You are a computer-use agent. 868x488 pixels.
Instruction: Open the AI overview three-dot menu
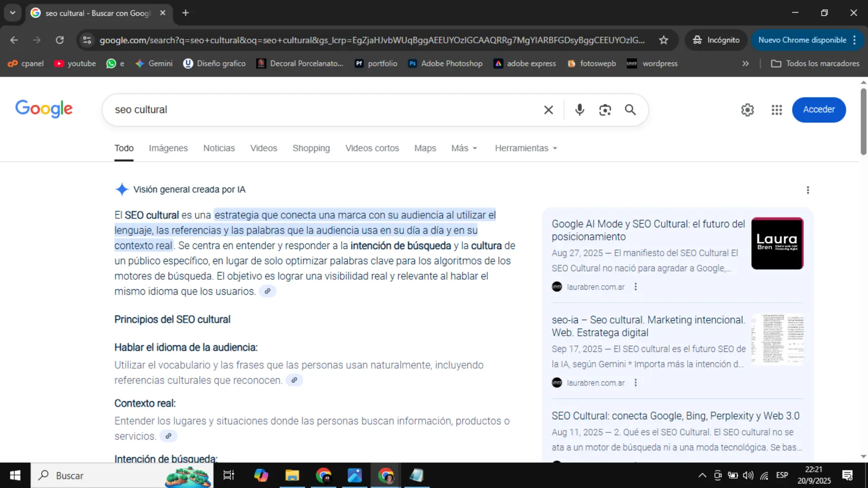tap(808, 190)
